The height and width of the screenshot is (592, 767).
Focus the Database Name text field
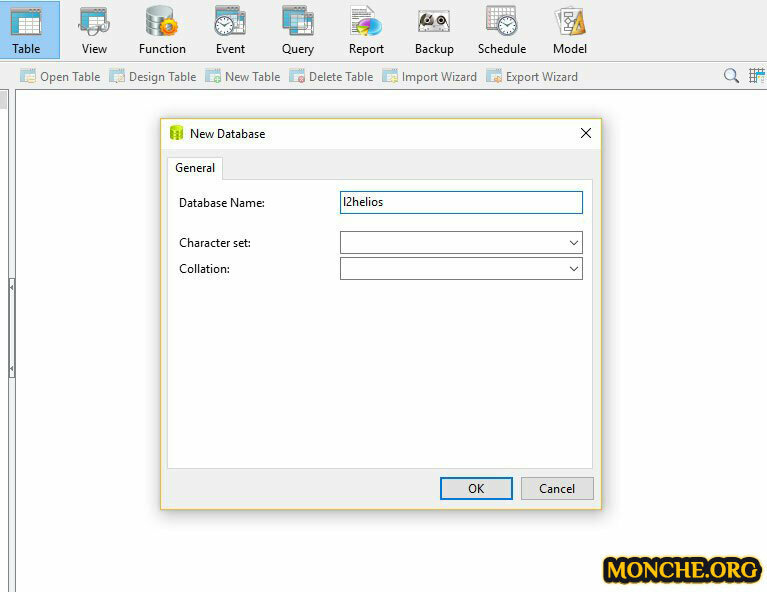(461, 202)
